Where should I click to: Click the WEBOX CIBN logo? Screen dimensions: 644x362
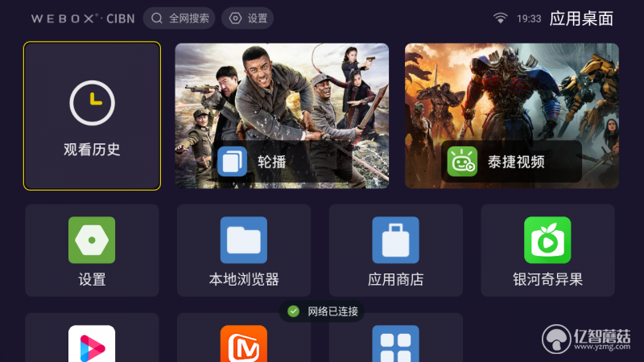point(83,19)
